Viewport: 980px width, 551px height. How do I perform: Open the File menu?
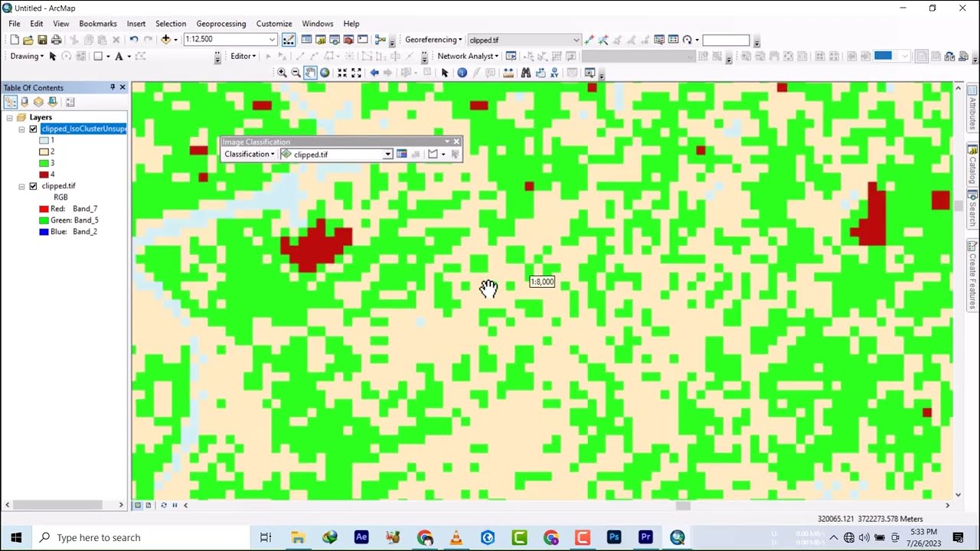tap(15, 24)
